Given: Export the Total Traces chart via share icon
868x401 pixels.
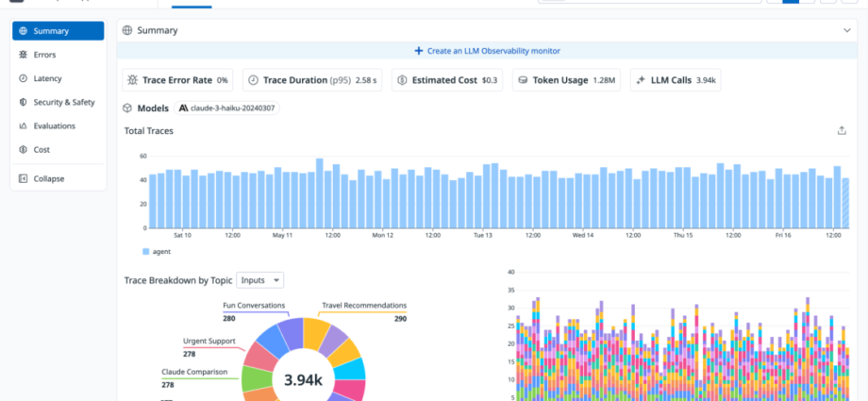Looking at the screenshot, I should [842, 131].
